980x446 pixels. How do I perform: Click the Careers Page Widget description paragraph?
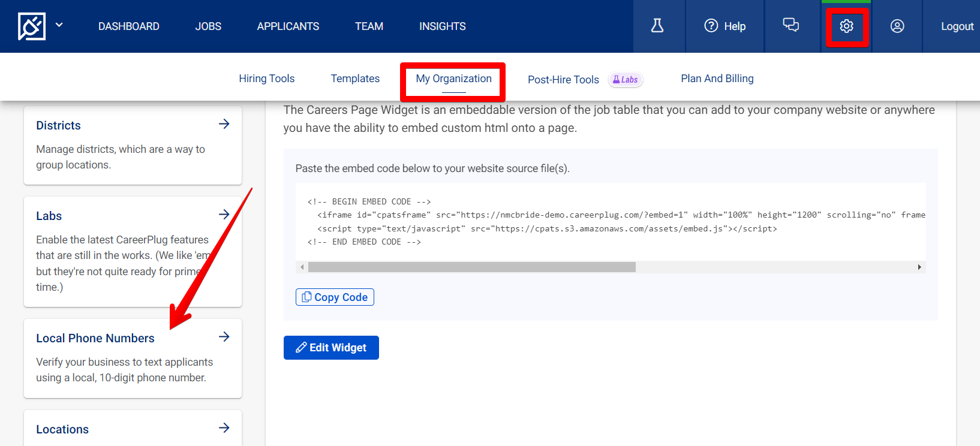click(609, 119)
